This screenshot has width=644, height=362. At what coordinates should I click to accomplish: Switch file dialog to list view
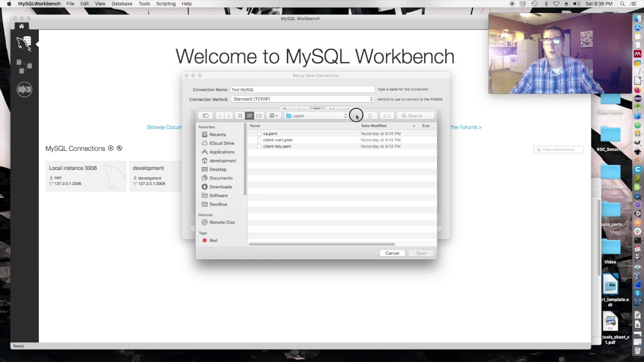[249, 116]
